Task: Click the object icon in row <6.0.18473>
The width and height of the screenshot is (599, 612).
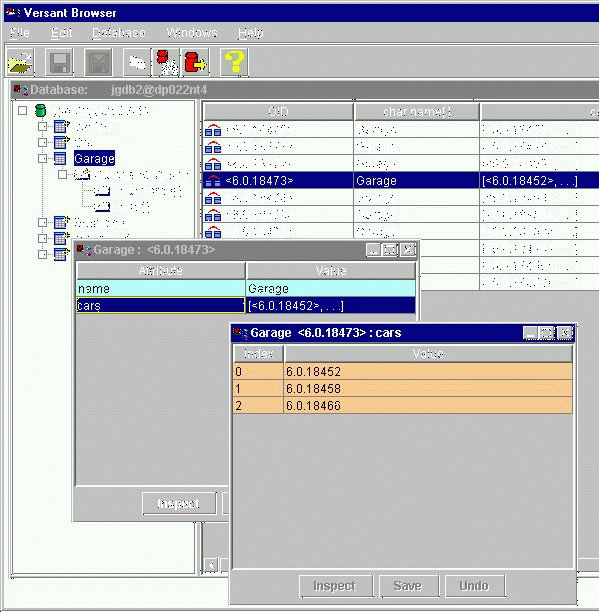Action: [213, 181]
